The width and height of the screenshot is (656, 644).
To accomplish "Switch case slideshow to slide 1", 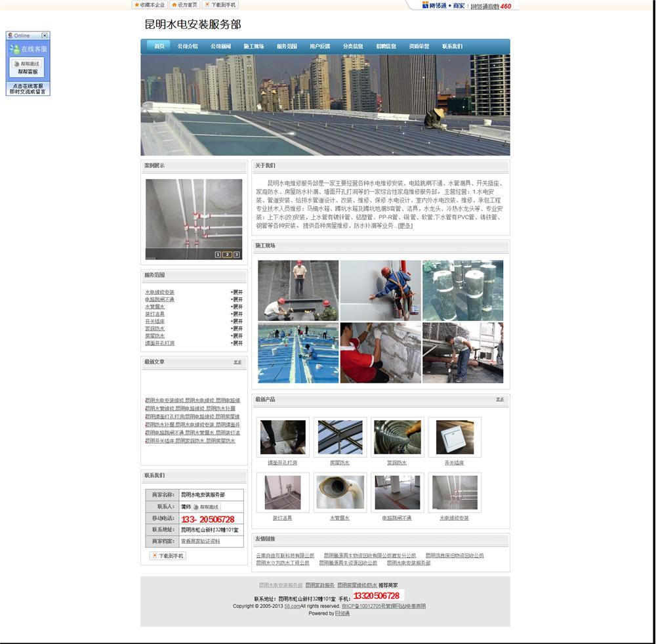I will 218,255.
